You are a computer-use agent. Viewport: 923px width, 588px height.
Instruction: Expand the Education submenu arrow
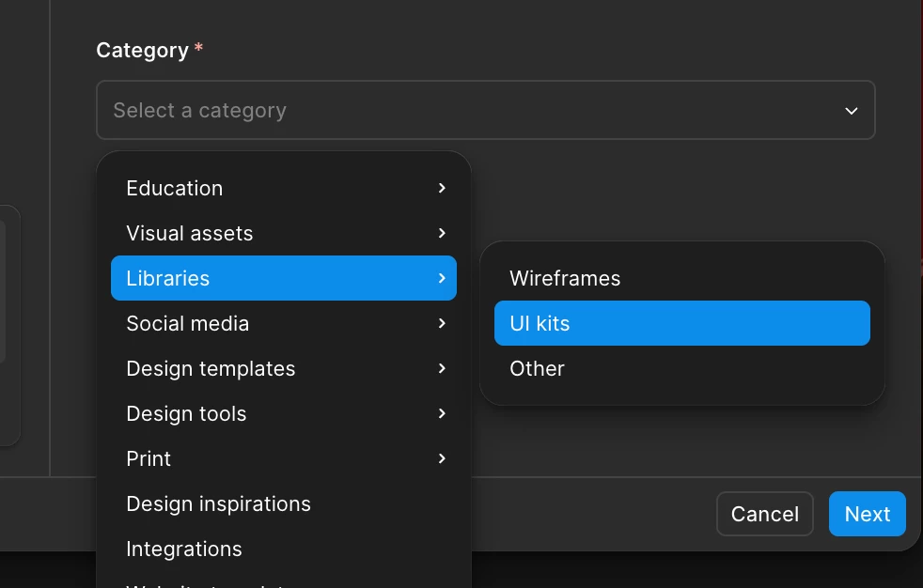[442, 188]
